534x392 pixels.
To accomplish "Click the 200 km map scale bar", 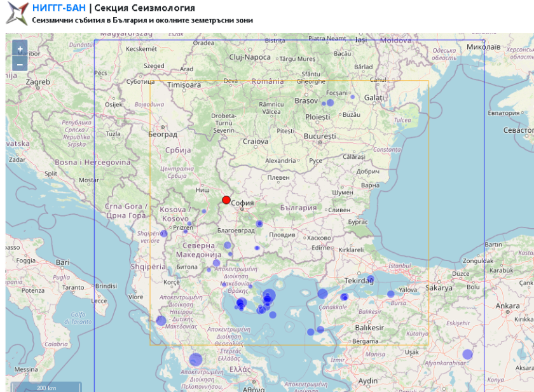I will pos(46,387).
